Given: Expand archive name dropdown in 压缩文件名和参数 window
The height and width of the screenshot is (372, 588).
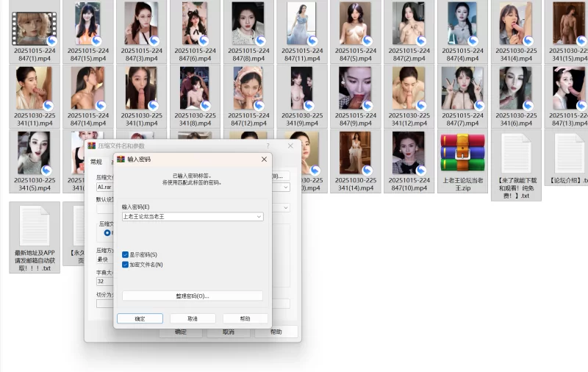Looking at the screenshot, I should [x=286, y=187].
